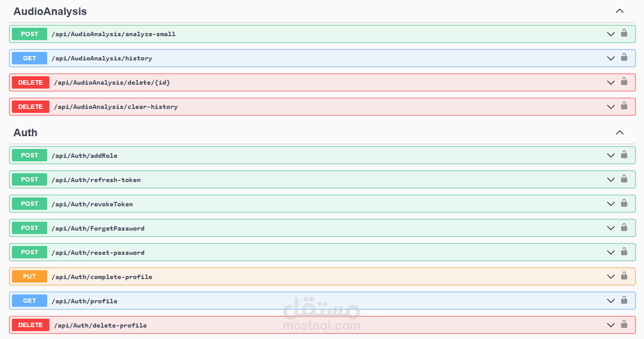The width and height of the screenshot is (644, 339).
Task: Expand the complete-profile endpoint chevron
Action: (611, 276)
